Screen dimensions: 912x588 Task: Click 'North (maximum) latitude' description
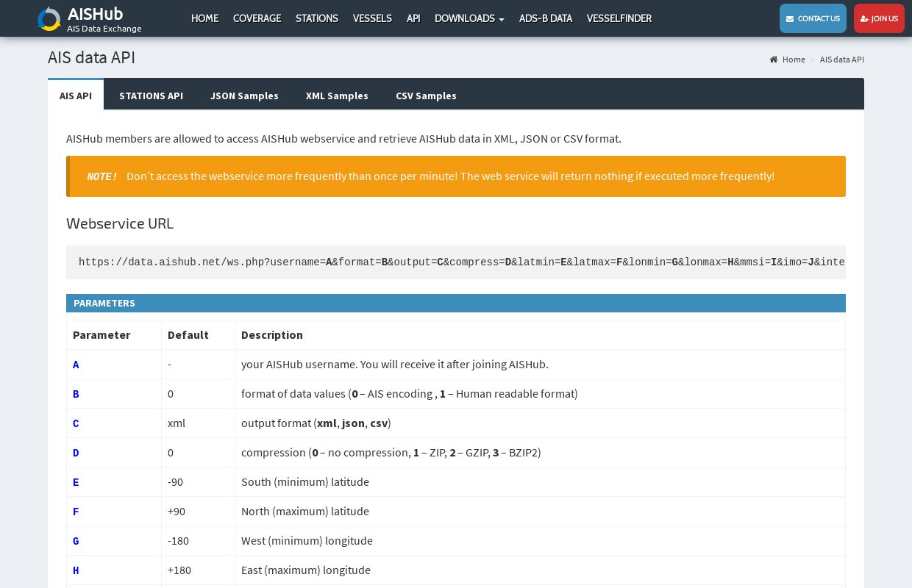305,512
